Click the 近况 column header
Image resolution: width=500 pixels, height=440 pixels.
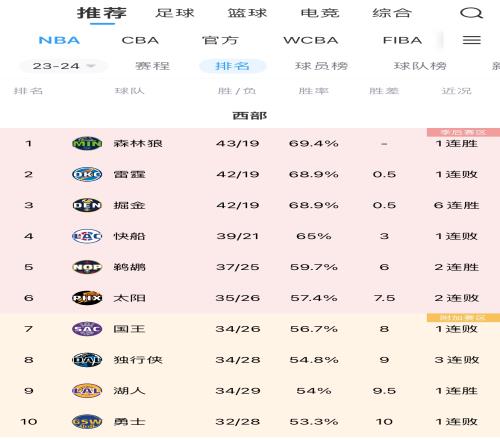[x=457, y=91]
